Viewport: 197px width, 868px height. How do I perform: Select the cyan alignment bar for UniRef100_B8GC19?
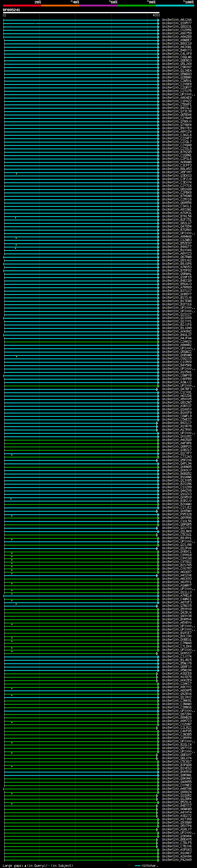click(81, 44)
